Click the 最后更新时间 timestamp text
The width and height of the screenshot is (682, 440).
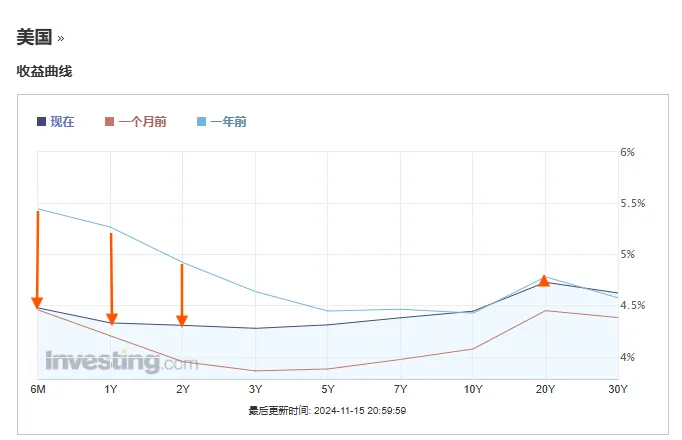327,410
